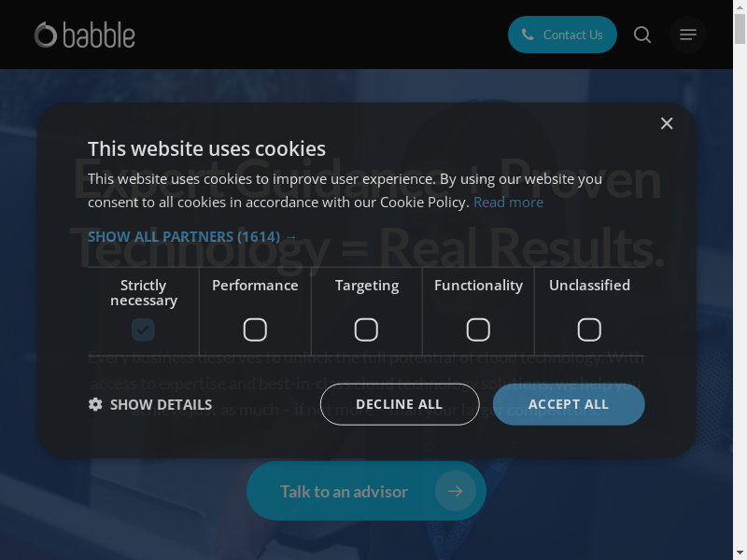Close the cookie consent dialog
Image resolution: width=747 pixels, height=560 pixels.
click(667, 123)
